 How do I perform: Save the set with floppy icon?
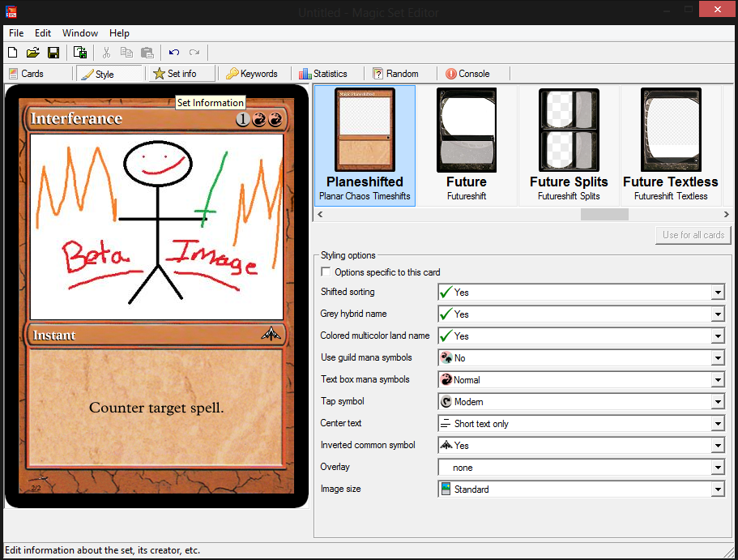pyautogui.click(x=53, y=53)
